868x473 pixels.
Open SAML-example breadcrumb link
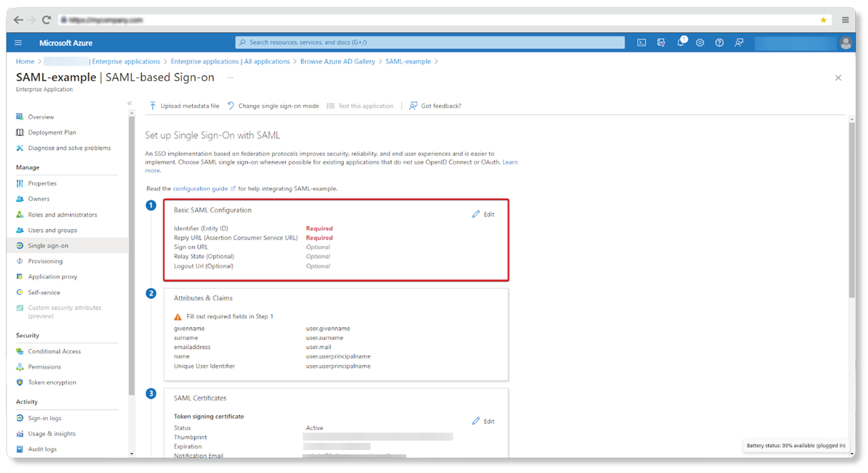pos(408,62)
